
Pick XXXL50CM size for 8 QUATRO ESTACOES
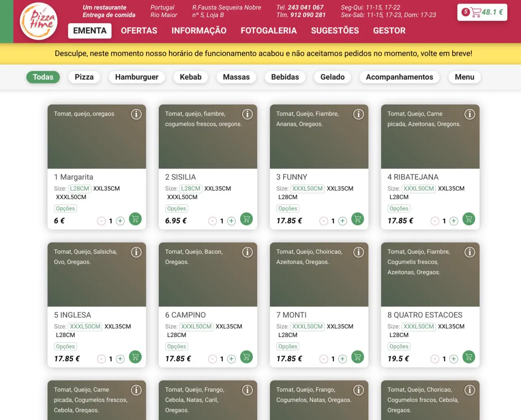tap(418, 326)
